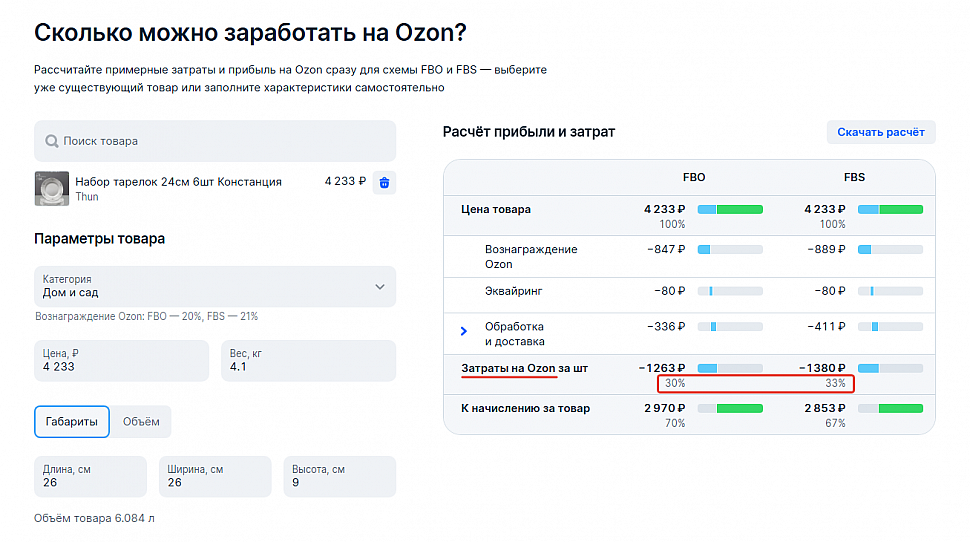
Task: Click the FBO value −847 ₽
Action: click(x=666, y=249)
